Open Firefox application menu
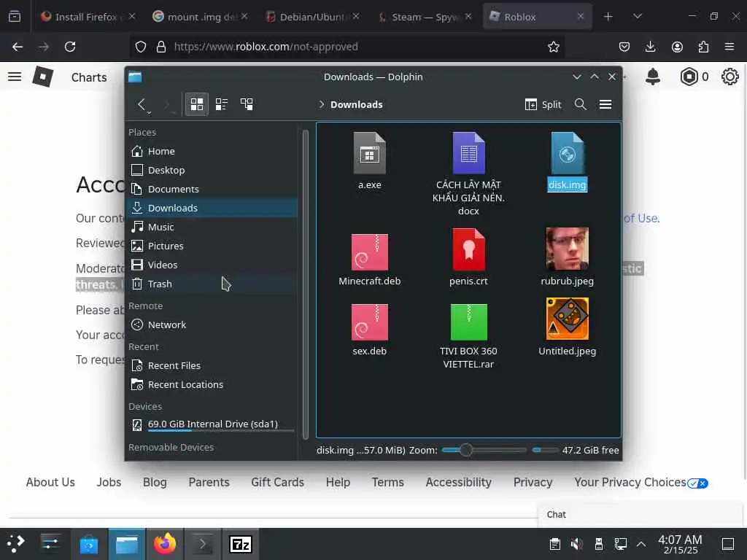 (729, 47)
